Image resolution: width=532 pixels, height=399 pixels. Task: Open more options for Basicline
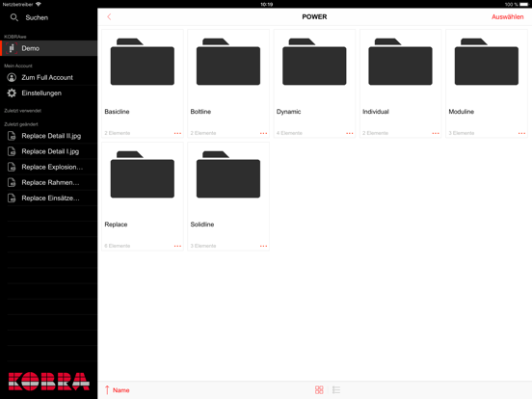pyautogui.click(x=177, y=133)
